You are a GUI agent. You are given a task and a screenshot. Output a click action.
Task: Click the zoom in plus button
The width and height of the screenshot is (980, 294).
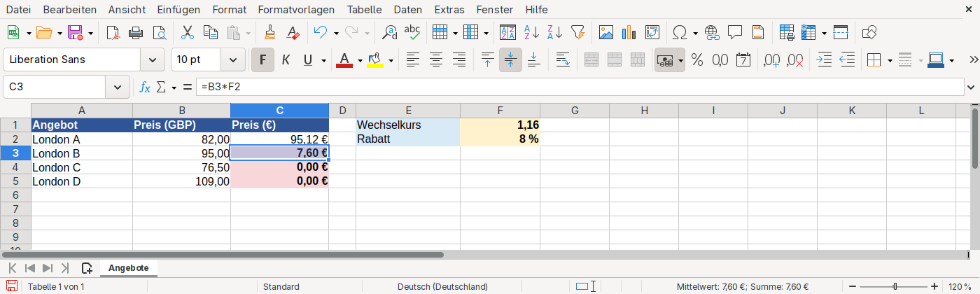click(x=934, y=286)
